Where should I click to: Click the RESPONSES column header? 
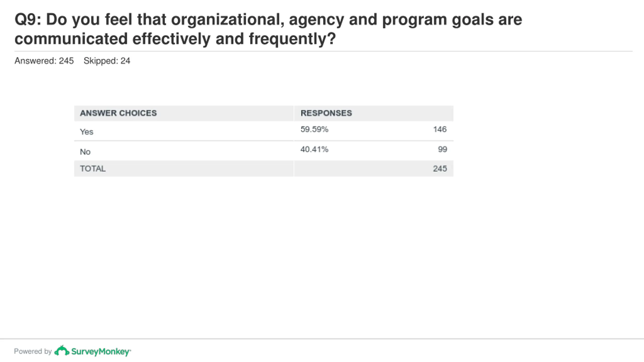tap(326, 113)
